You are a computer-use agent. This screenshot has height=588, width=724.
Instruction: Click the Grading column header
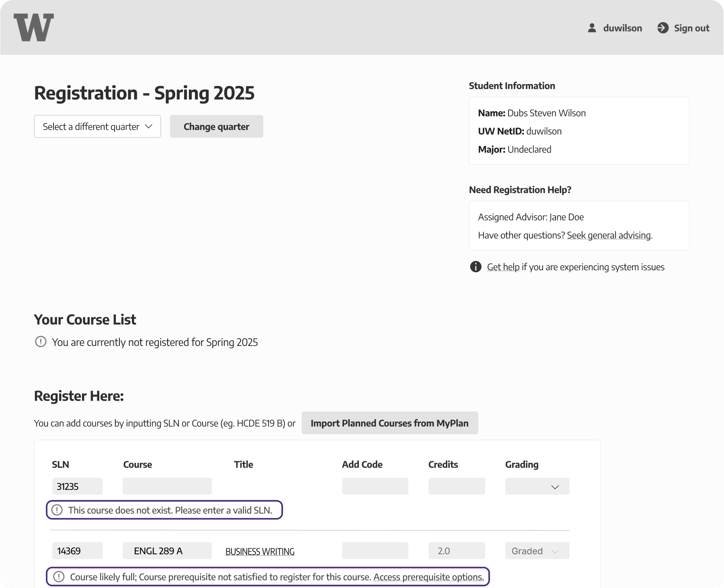522,465
